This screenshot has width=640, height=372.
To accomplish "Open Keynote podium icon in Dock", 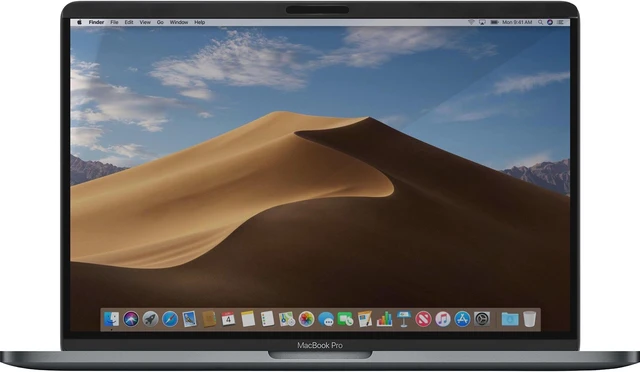I will pos(404,319).
